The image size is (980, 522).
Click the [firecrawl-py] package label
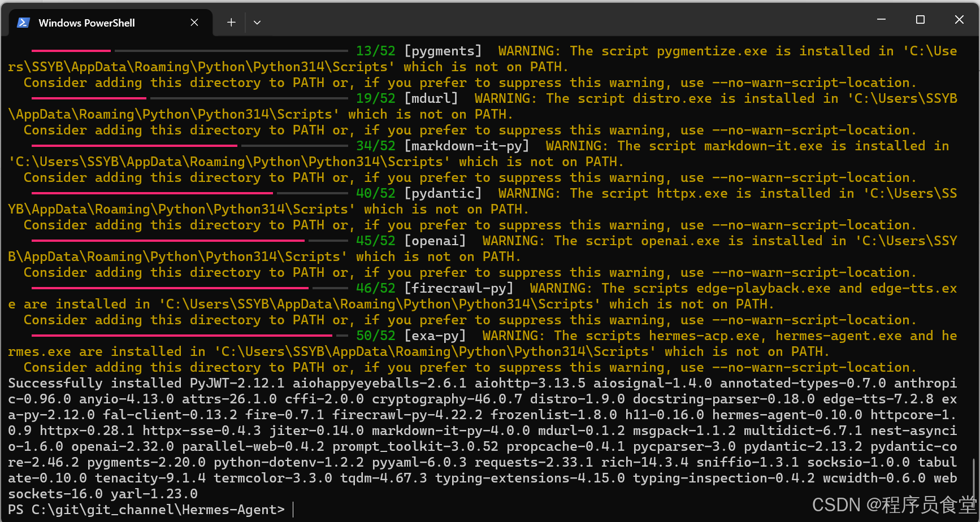459,288
